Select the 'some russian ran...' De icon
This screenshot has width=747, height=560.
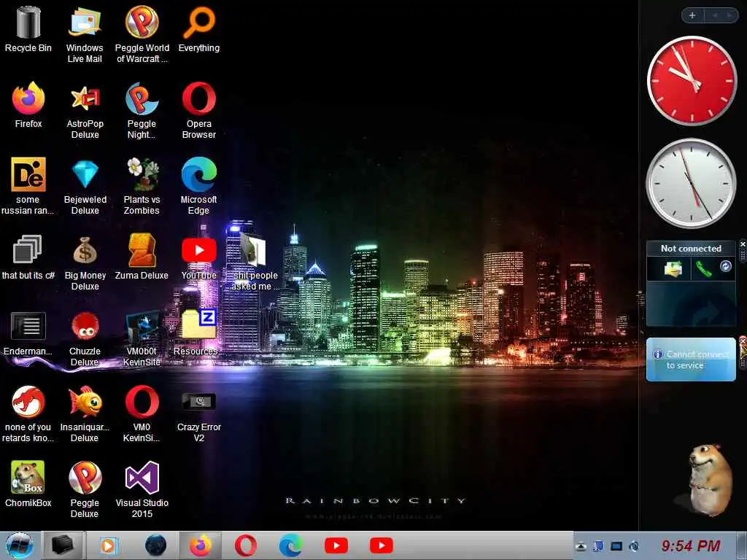[28, 186]
